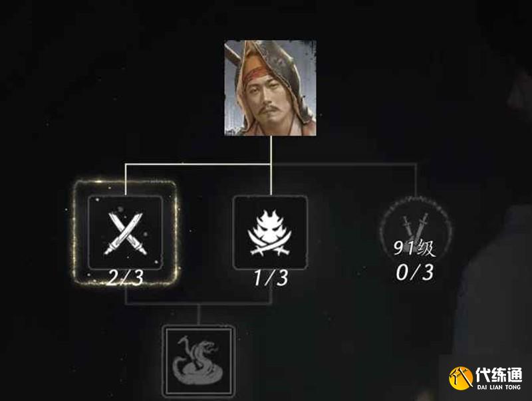Click the connector line above snake skill
Image resolution: width=532 pixels, height=401 pixels.
click(x=198, y=315)
